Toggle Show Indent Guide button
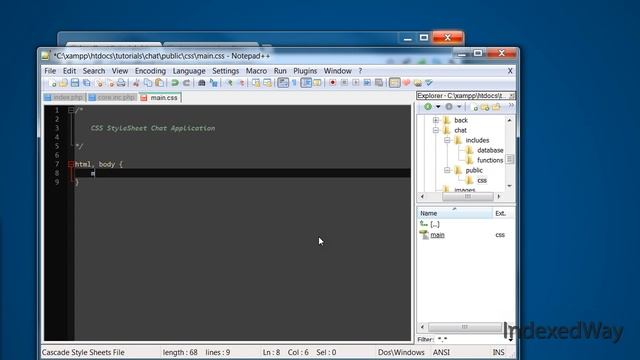 click(x=306, y=83)
